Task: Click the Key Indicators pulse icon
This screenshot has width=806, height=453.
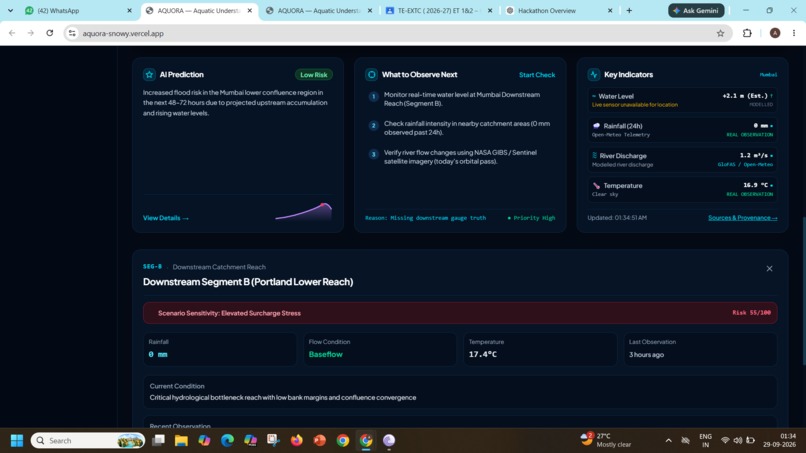Action: [x=594, y=75]
